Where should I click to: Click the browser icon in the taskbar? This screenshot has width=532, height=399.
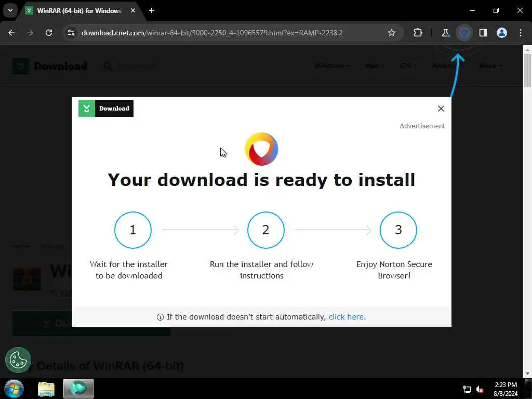[x=78, y=389]
